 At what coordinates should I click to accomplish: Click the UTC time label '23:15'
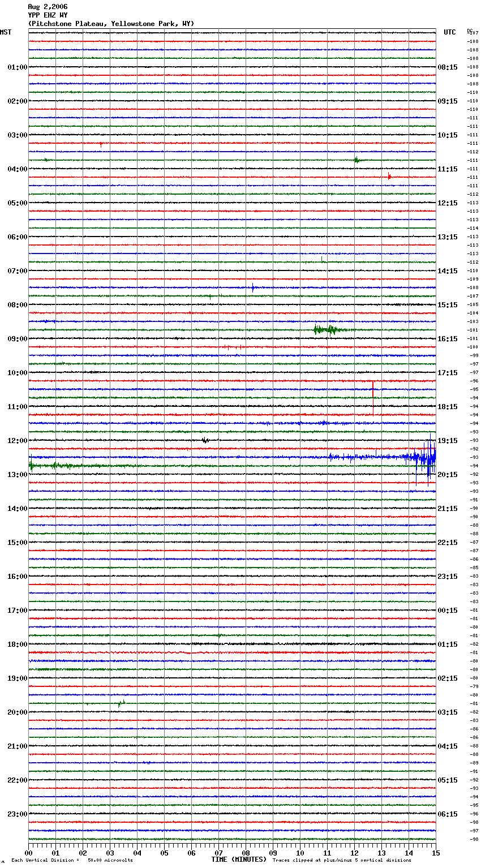pyautogui.click(x=448, y=577)
